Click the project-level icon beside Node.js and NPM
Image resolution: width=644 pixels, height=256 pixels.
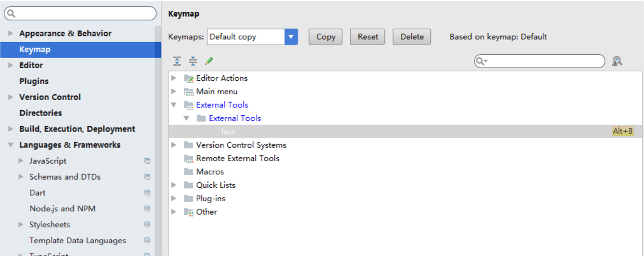tap(148, 209)
